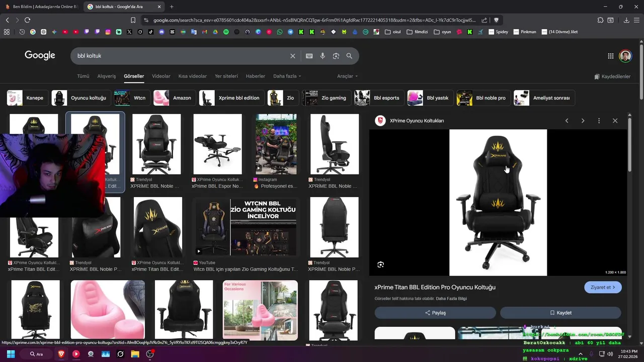Image resolution: width=644 pixels, height=362 pixels.
Task: Switch to the Haberler tab
Action: (255, 76)
